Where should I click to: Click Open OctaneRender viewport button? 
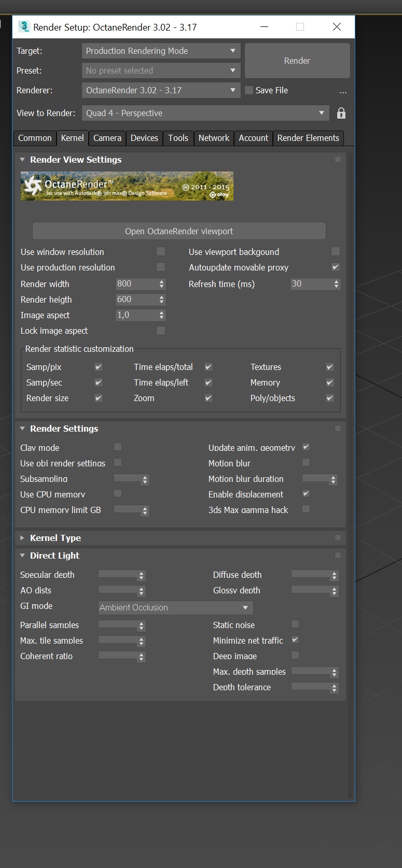coord(179,231)
